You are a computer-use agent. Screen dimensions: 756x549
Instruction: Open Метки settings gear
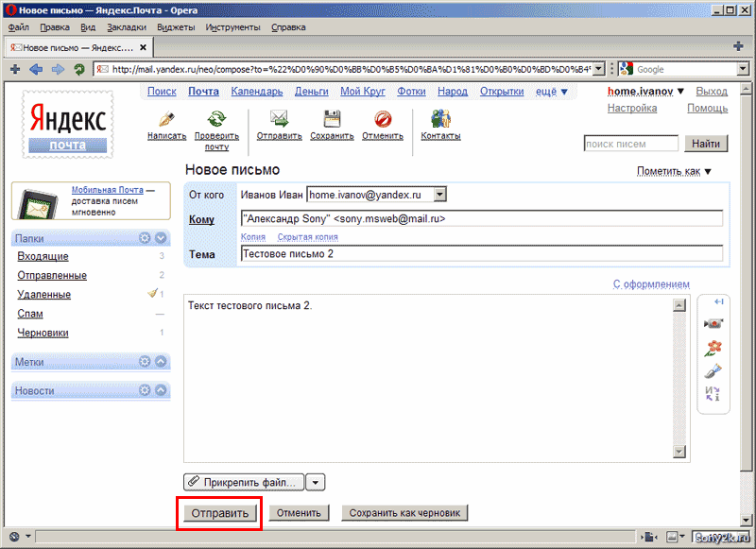(145, 362)
